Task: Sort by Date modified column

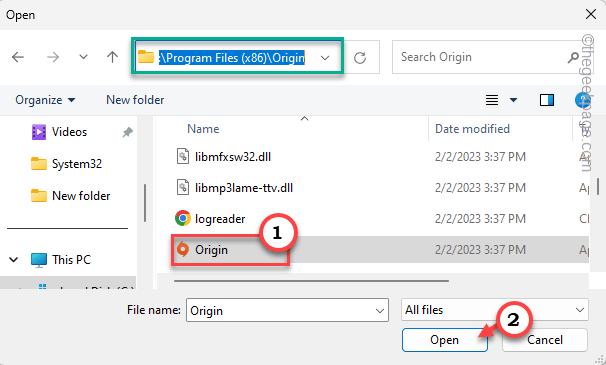Action: click(472, 129)
